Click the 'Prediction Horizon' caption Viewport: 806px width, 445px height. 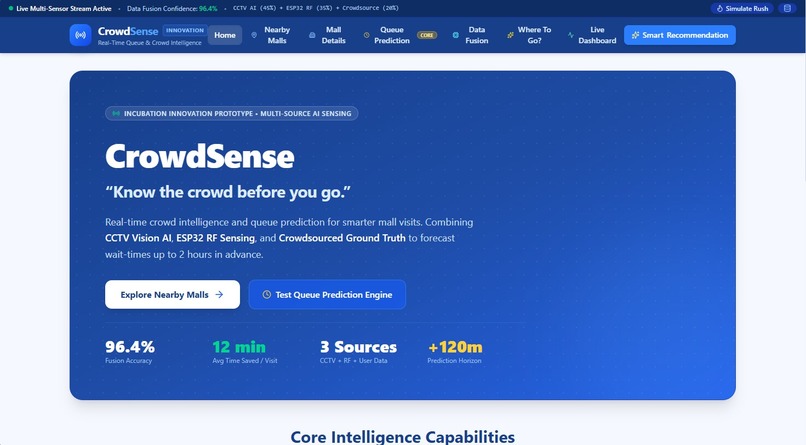(454, 361)
